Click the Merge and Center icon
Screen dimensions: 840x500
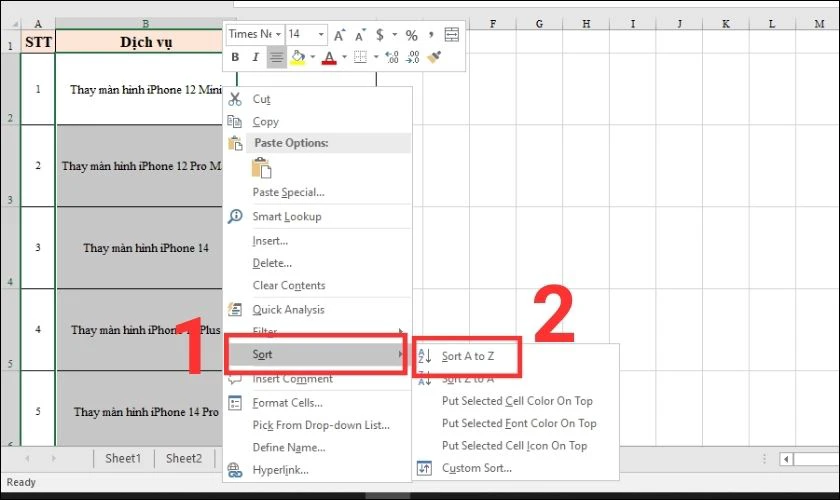pyautogui.click(x=452, y=34)
